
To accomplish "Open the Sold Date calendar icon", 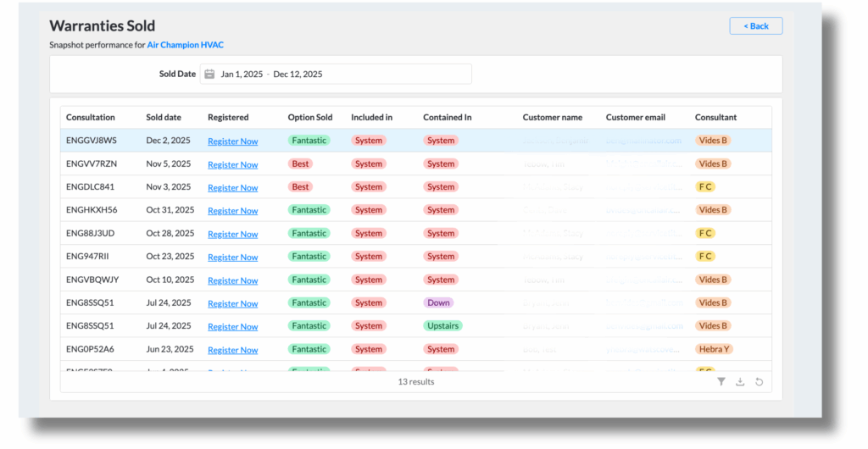I will pyautogui.click(x=209, y=75).
